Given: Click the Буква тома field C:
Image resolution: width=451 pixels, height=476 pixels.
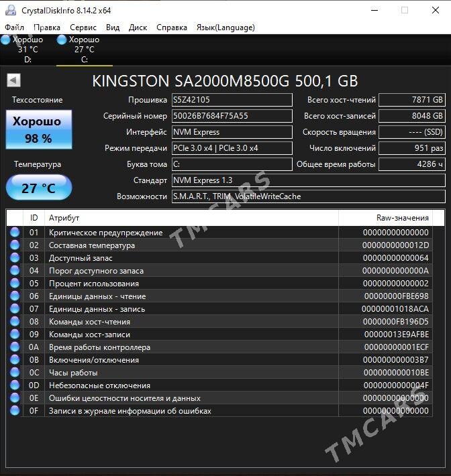Looking at the screenshot, I should tap(232, 164).
